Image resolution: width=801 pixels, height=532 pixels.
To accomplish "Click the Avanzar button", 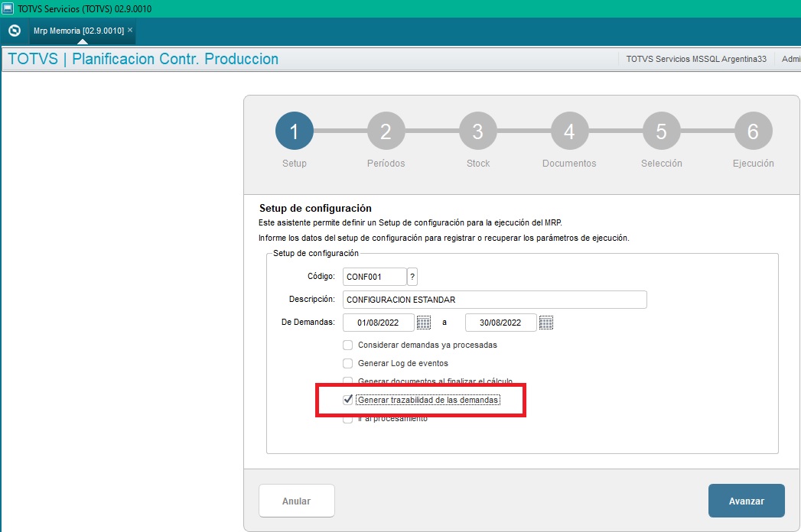I will [x=747, y=501].
